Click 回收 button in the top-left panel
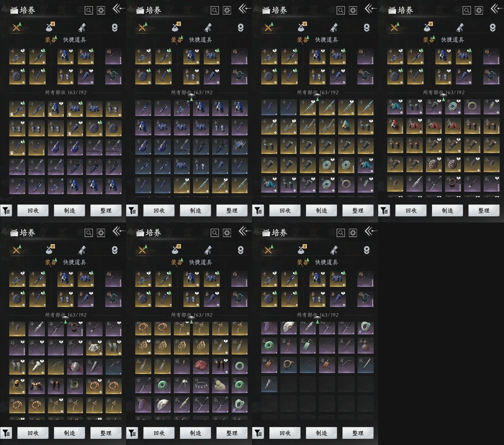504x445 pixels. click(x=33, y=211)
